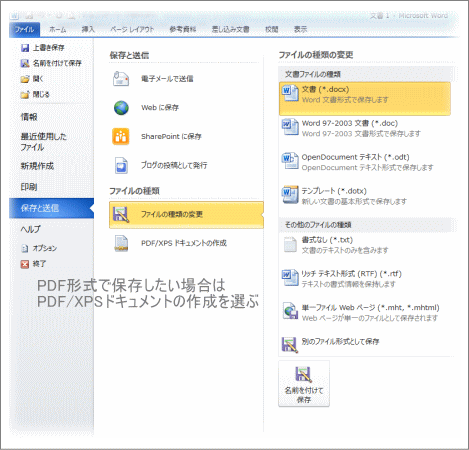Click the 開く folder icon

point(25,79)
